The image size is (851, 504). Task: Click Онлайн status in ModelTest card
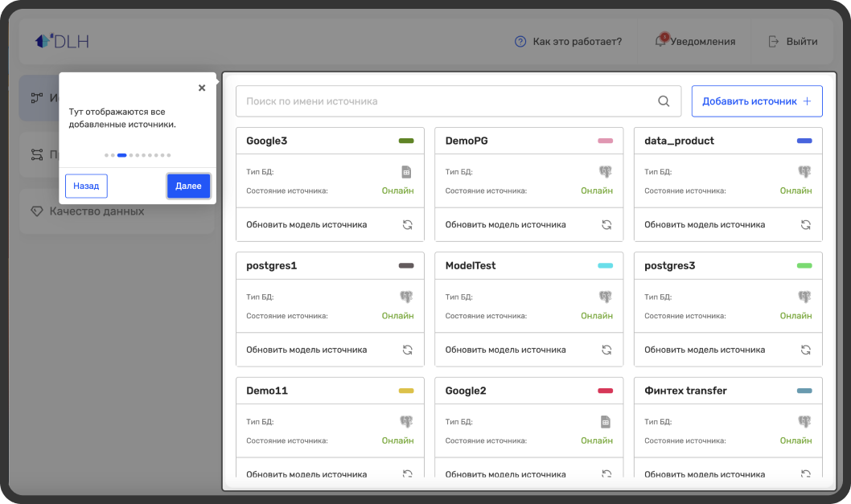597,316
